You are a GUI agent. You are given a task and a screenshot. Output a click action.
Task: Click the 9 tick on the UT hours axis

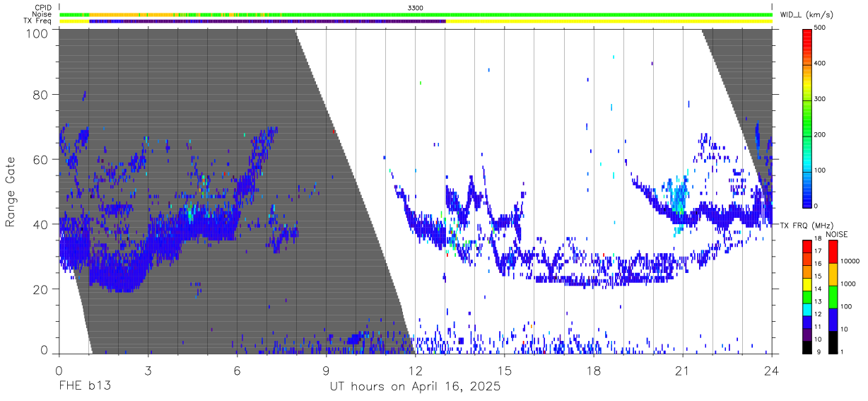click(x=326, y=370)
